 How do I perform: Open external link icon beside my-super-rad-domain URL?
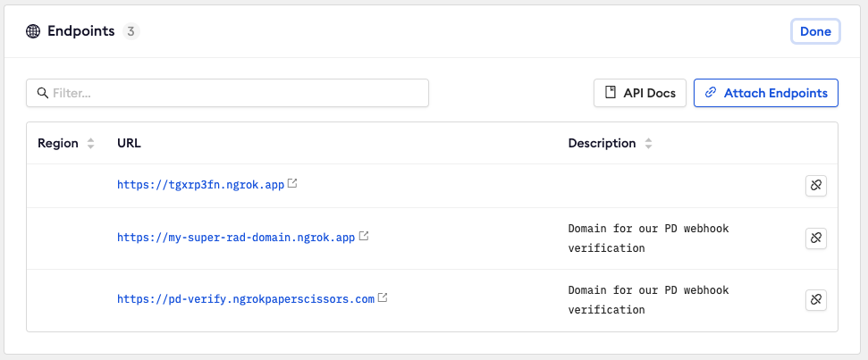pyautogui.click(x=364, y=238)
